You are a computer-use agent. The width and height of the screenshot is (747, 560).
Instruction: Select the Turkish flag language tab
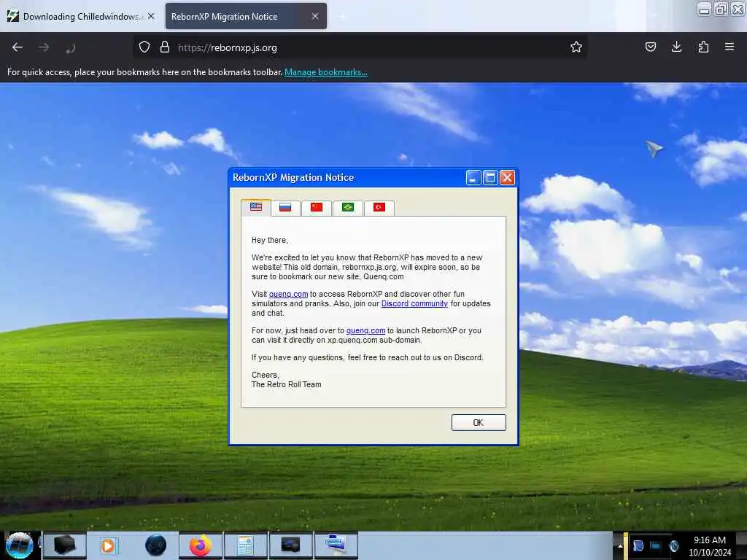(379, 208)
